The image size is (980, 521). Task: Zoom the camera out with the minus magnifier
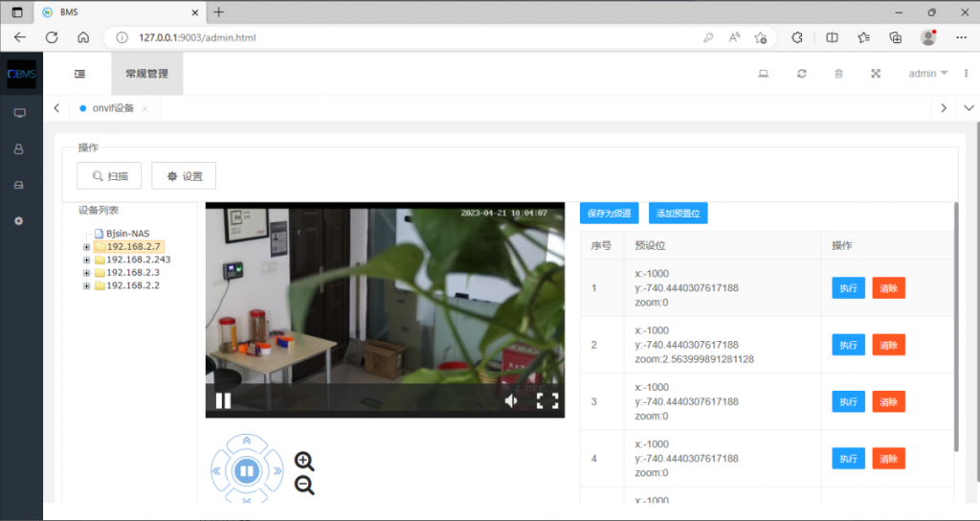pos(304,486)
